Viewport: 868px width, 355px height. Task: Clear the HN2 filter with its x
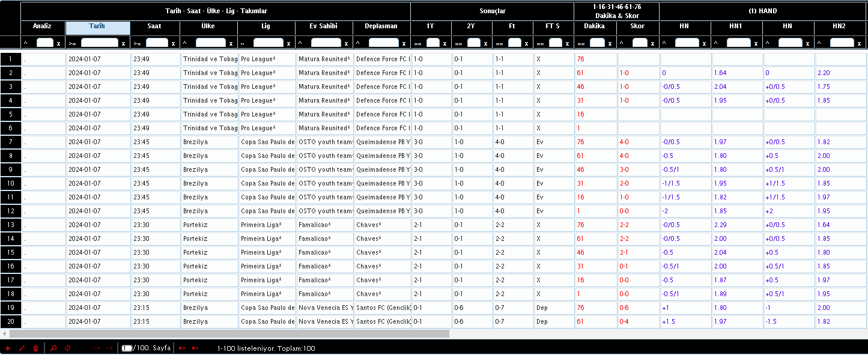click(x=860, y=43)
